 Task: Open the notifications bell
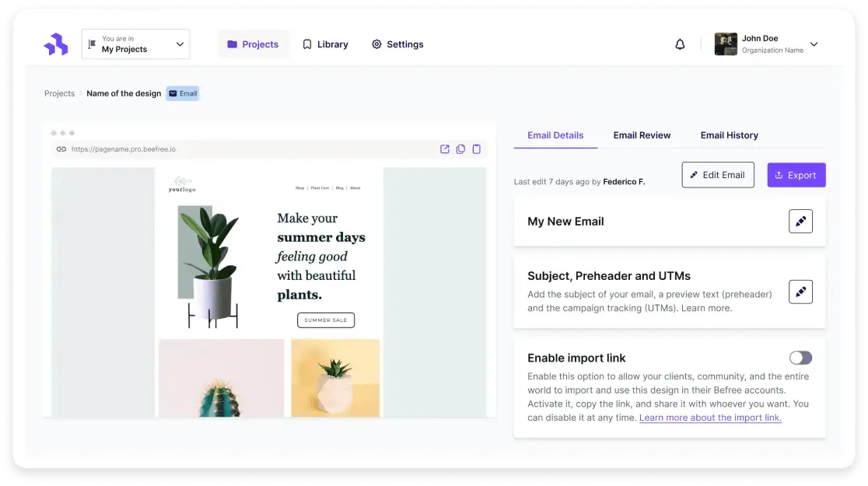tap(680, 44)
